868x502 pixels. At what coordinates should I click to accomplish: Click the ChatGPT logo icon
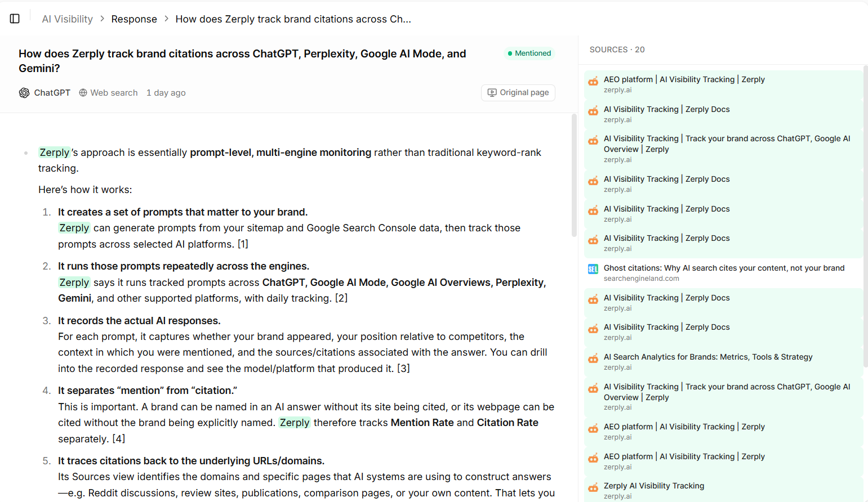(24, 93)
